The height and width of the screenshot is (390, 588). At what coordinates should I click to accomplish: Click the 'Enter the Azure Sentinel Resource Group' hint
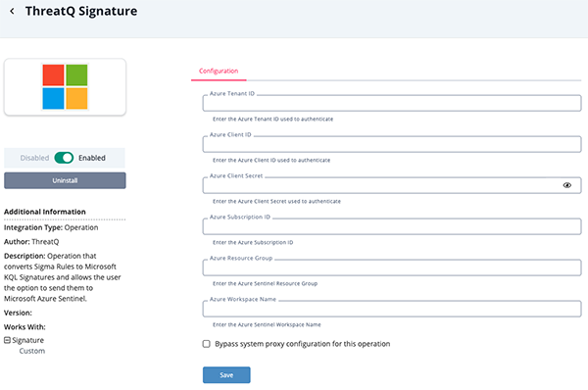(265, 283)
